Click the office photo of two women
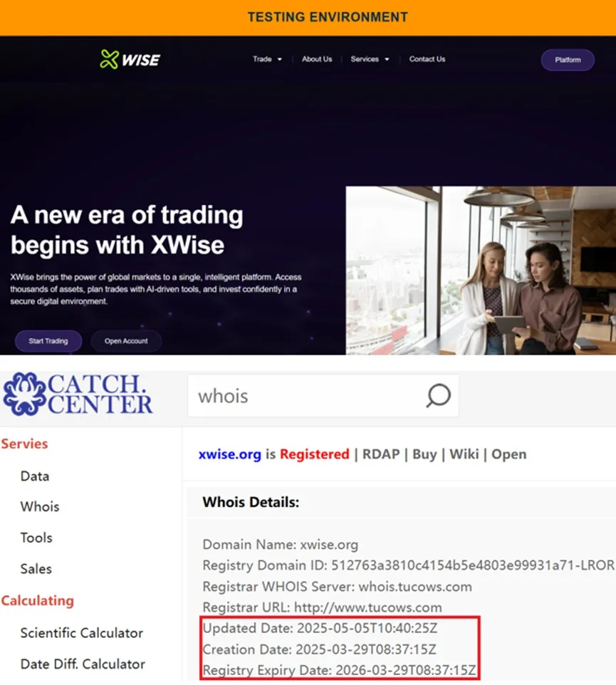 481,271
